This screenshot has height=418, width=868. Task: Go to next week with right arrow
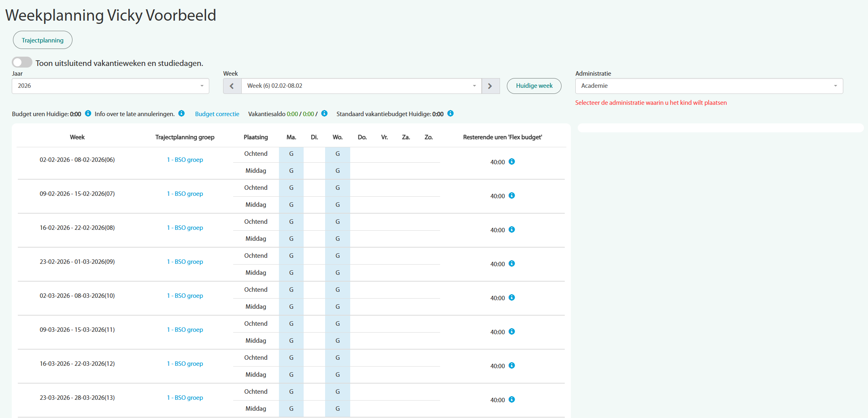pyautogui.click(x=490, y=86)
